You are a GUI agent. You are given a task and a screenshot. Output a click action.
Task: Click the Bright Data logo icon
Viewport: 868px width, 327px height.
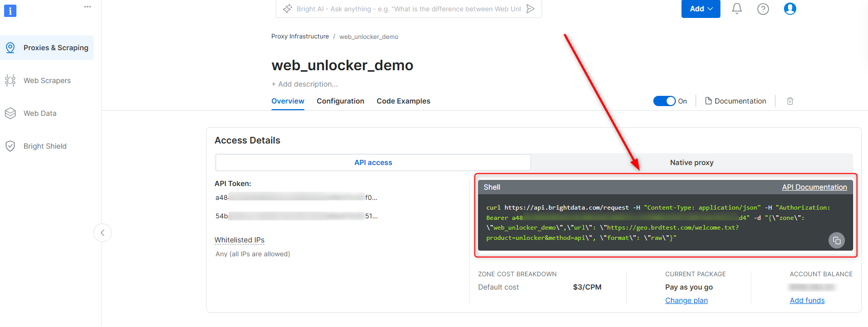10,10
